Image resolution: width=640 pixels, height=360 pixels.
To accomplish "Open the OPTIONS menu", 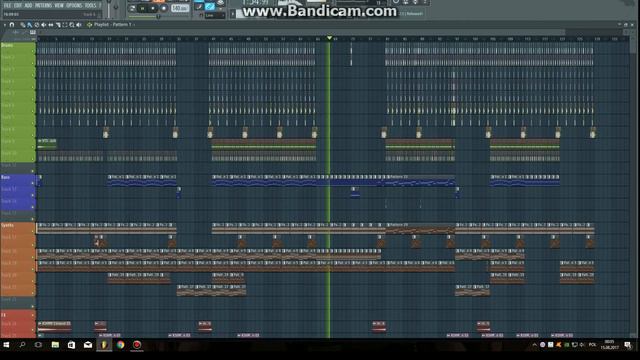I will click(74, 5).
